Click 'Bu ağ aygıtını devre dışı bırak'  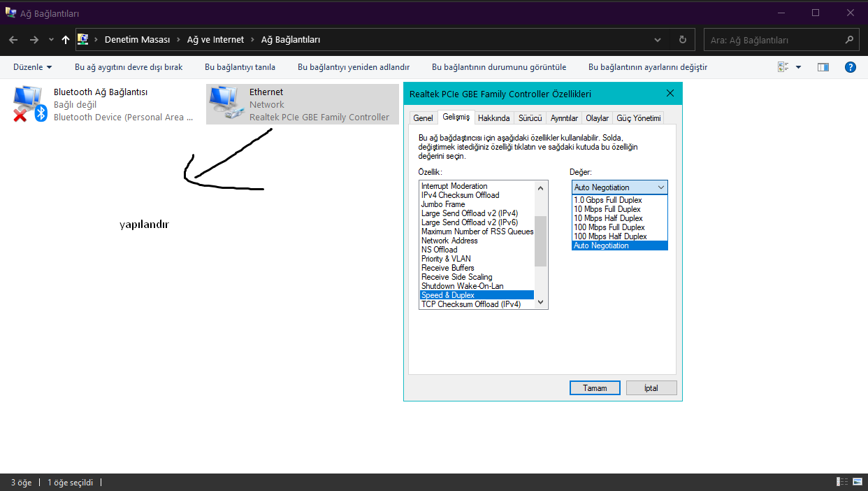pos(129,67)
